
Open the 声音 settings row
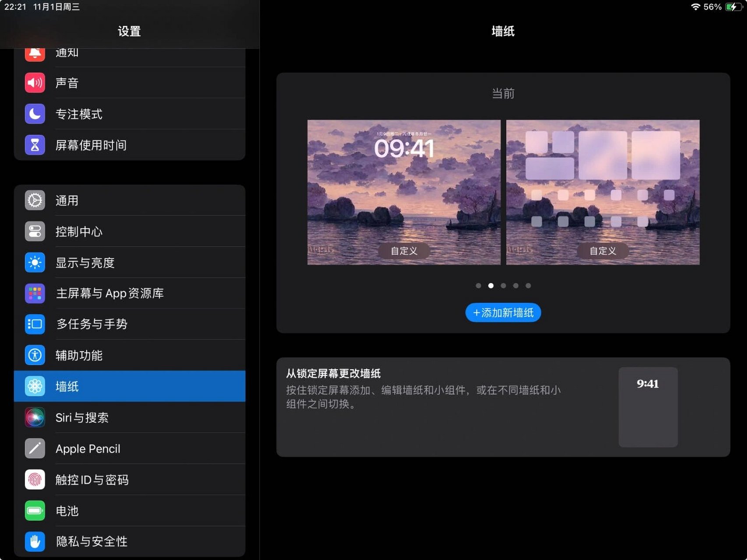point(130,83)
